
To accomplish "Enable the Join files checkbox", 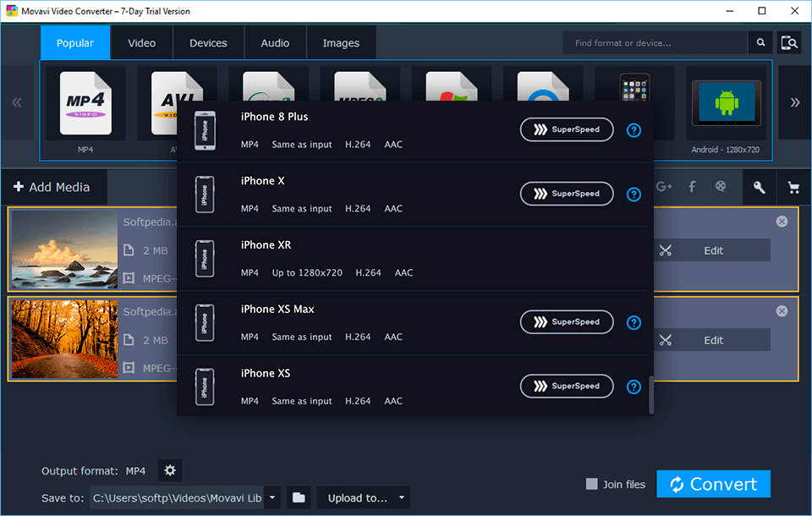I will (592, 484).
